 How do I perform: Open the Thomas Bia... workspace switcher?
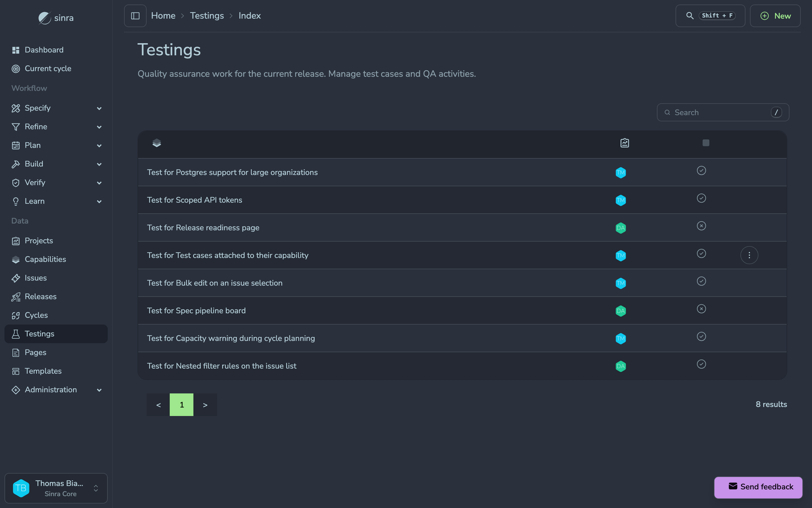(x=56, y=488)
